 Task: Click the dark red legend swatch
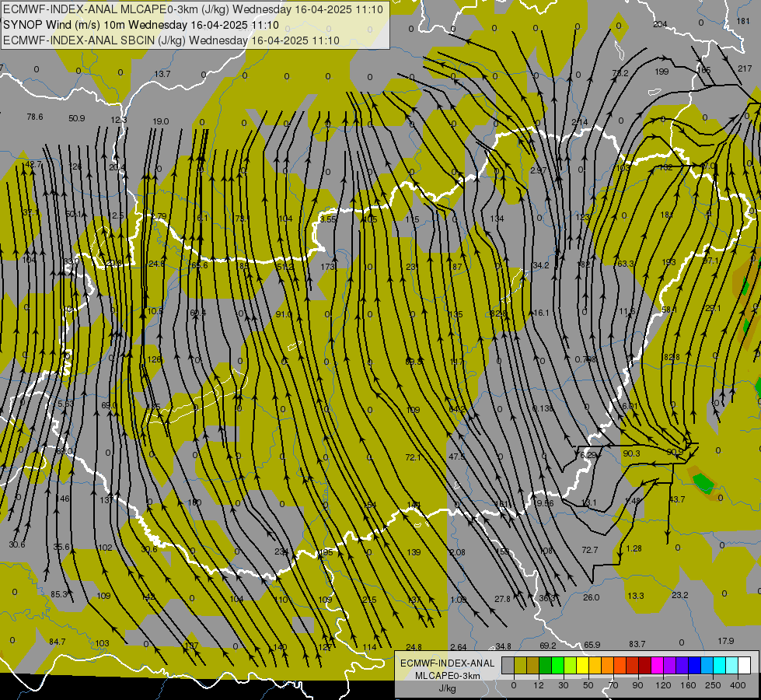click(644, 665)
